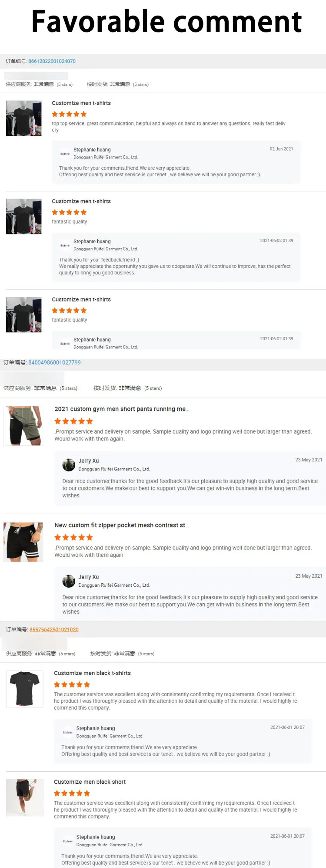This screenshot has height=868, width=326.
Task: Click star rating under first Customize men t-shirts
Action: pyautogui.click(x=69, y=114)
